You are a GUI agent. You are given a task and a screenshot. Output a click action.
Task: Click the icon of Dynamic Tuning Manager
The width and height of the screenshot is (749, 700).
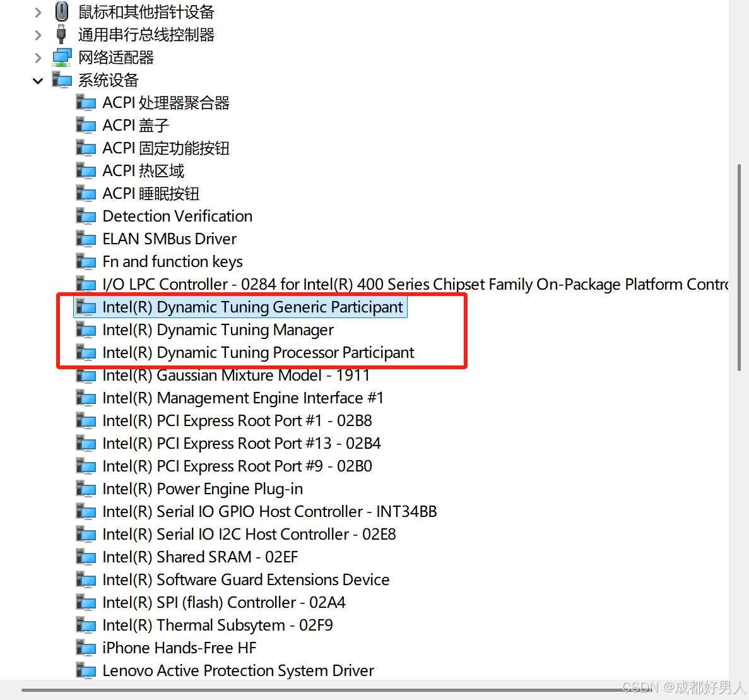(86, 329)
